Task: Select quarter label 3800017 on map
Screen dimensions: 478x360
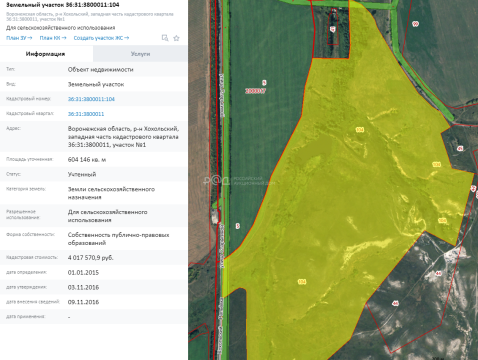Action: pos(255,91)
